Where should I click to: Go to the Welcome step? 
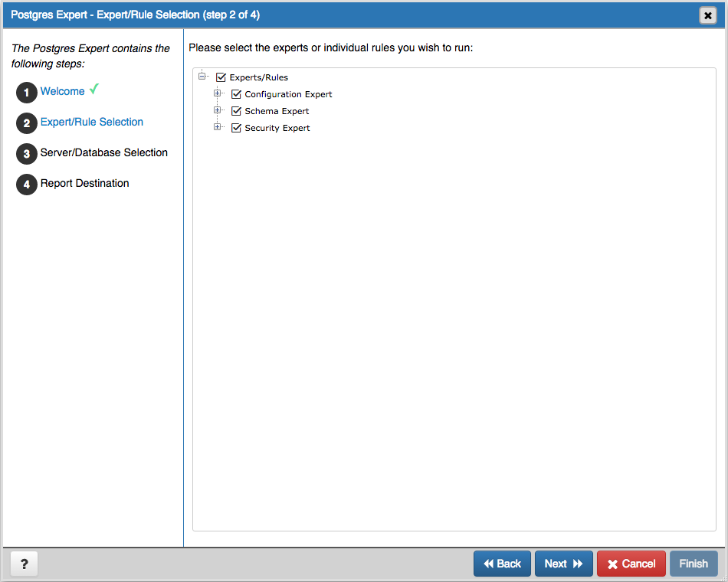click(62, 91)
